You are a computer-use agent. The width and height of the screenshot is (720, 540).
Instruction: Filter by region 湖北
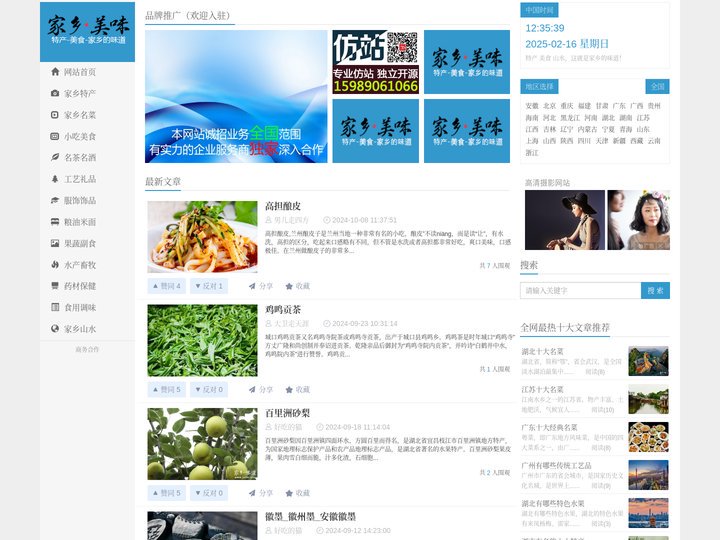(608, 118)
